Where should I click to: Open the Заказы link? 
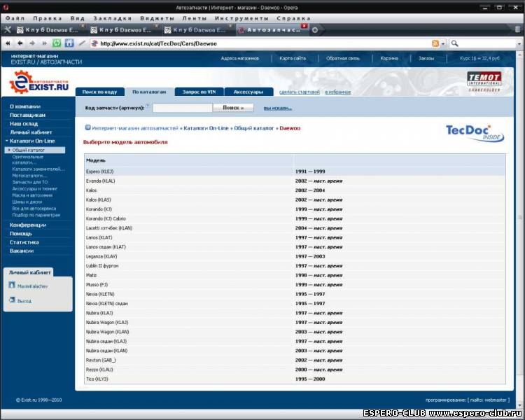point(426,58)
